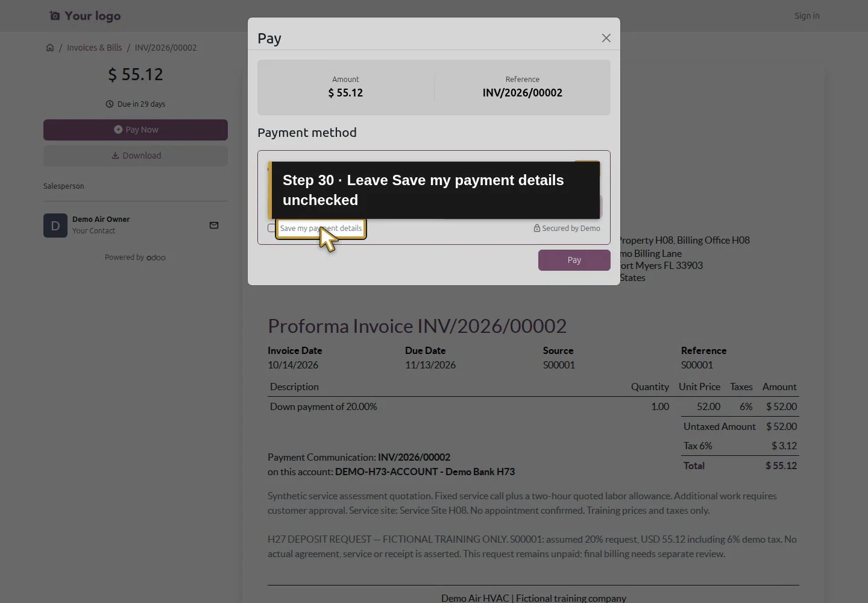Click DEMO-H73-ACCOUNT - Demo Bank H73
868x603 pixels.
coord(425,472)
